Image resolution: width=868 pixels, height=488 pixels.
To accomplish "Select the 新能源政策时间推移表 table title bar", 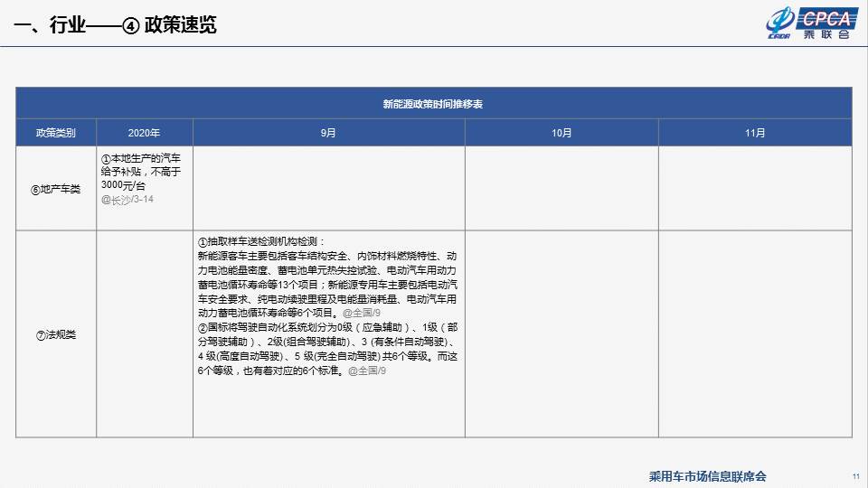I will (433, 103).
